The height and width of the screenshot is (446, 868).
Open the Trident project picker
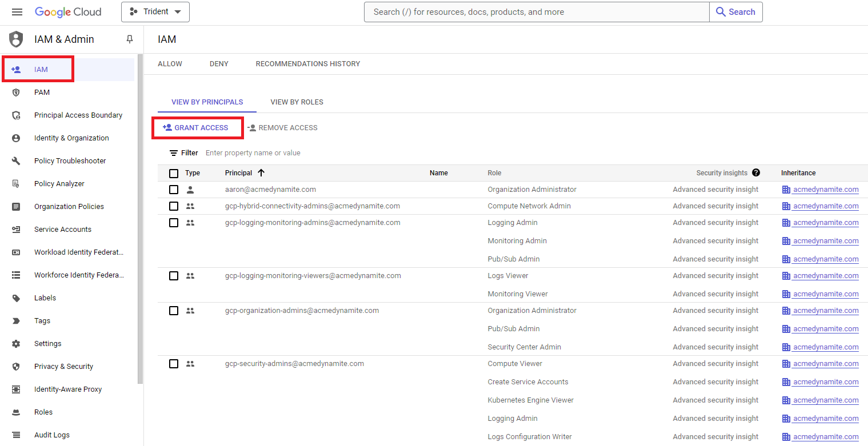155,11
